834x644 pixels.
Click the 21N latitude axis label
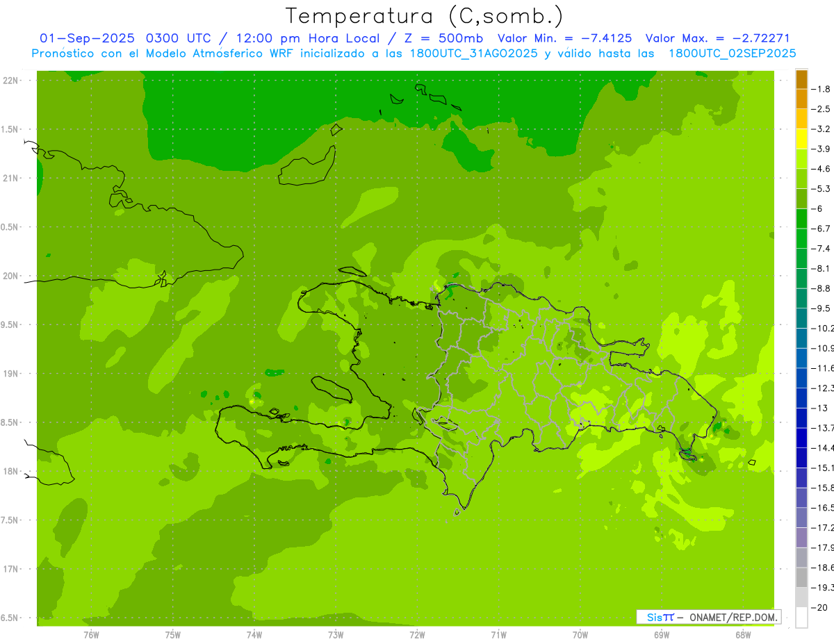tap(11, 179)
